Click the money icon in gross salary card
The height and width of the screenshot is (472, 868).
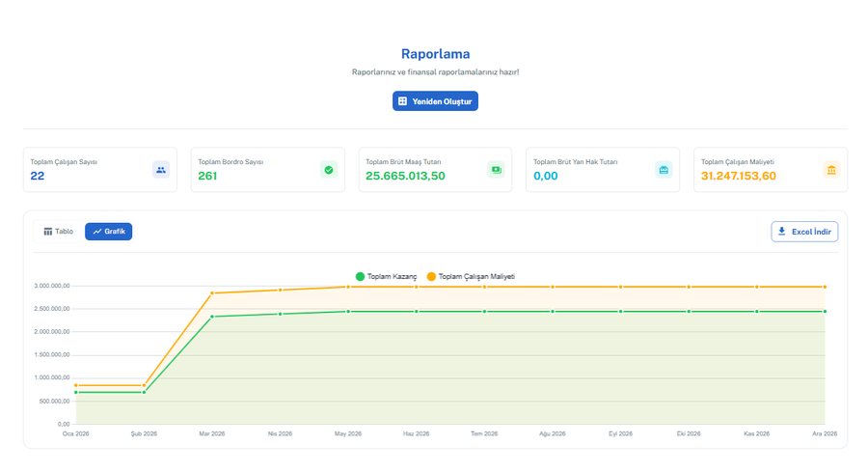tap(496, 170)
